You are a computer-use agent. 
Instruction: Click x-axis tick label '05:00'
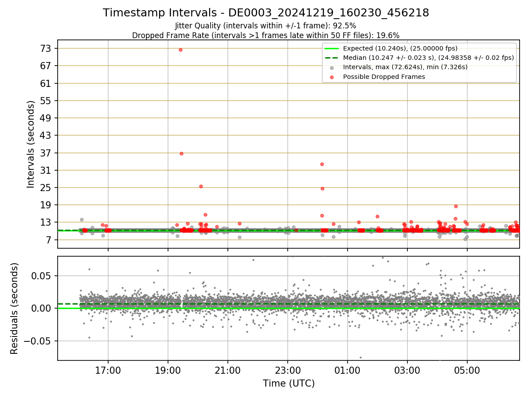pos(467,371)
